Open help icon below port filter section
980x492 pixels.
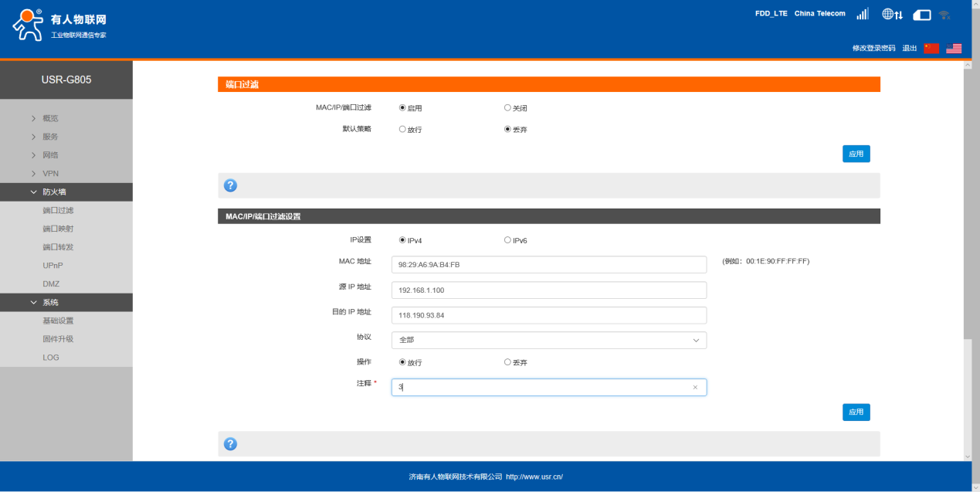point(230,185)
